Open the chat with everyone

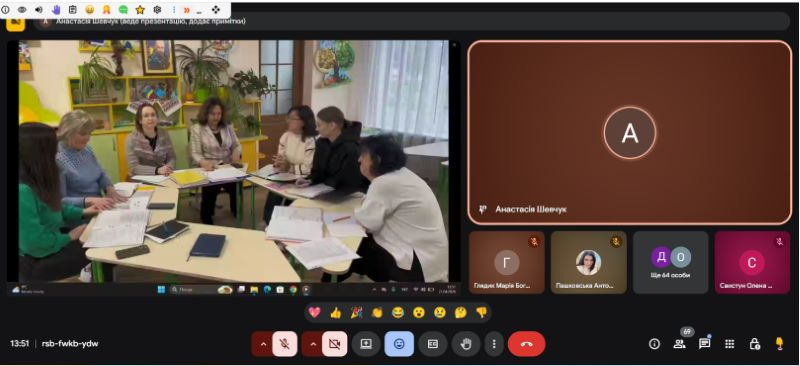pyautogui.click(x=705, y=344)
